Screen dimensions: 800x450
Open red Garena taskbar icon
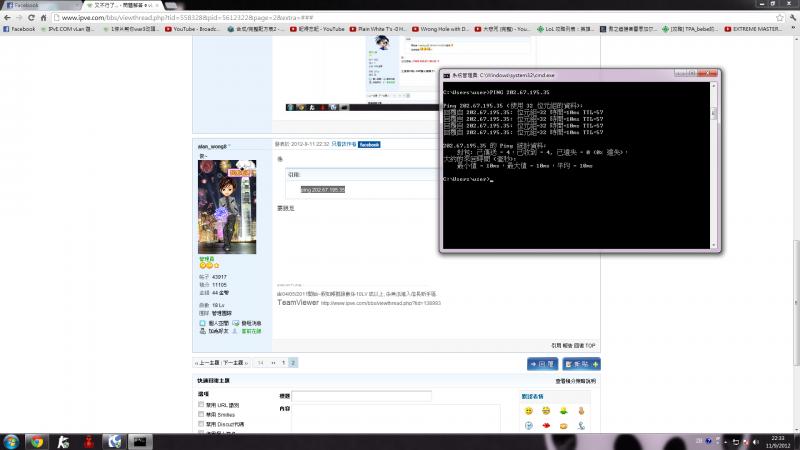(89, 442)
